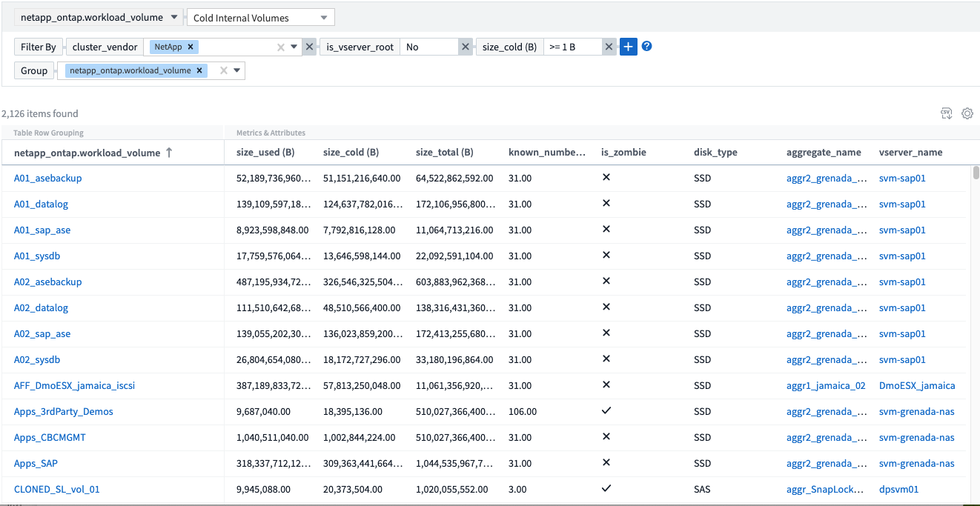Viewport: 980px width, 506px height.
Task: Open svm-grenada-nas link in Apps_SAP row
Action: 916,464
